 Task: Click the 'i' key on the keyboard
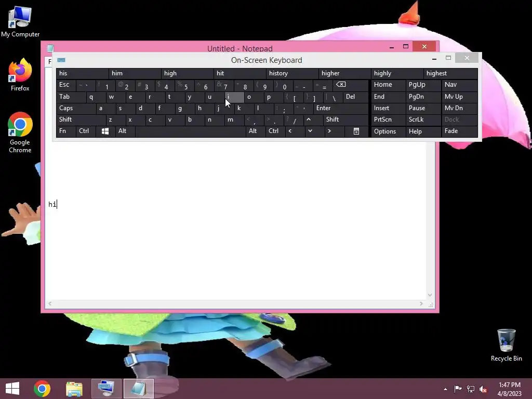(x=234, y=97)
